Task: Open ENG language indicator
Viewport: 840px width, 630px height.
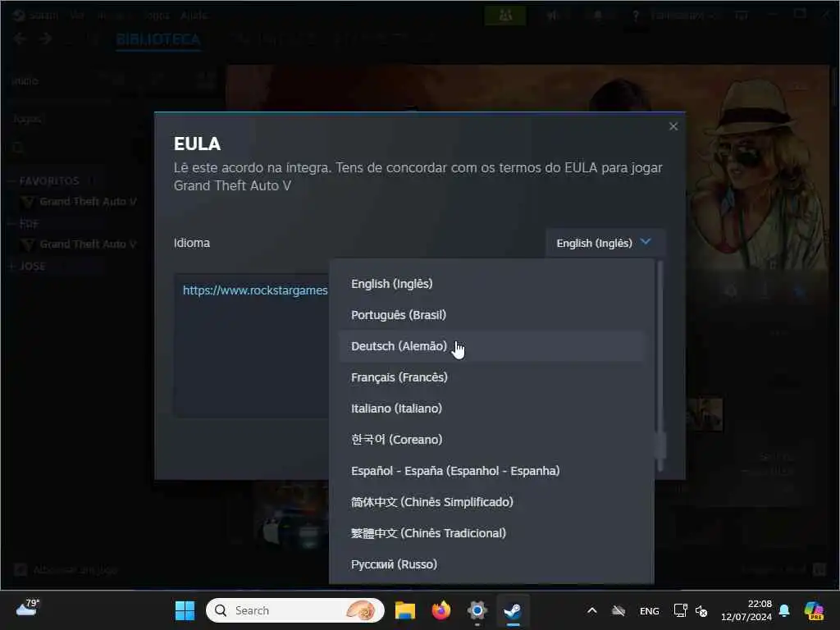Action: (x=650, y=610)
